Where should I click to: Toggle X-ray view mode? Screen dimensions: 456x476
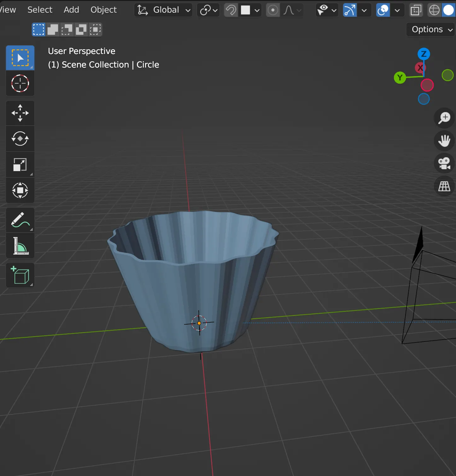[416, 10]
